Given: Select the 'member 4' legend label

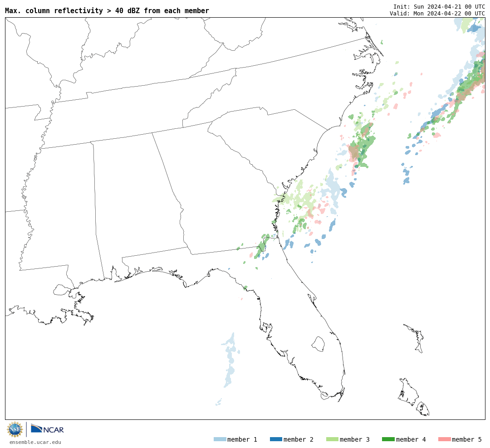Looking at the screenshot, I should (x=411, y=439).
